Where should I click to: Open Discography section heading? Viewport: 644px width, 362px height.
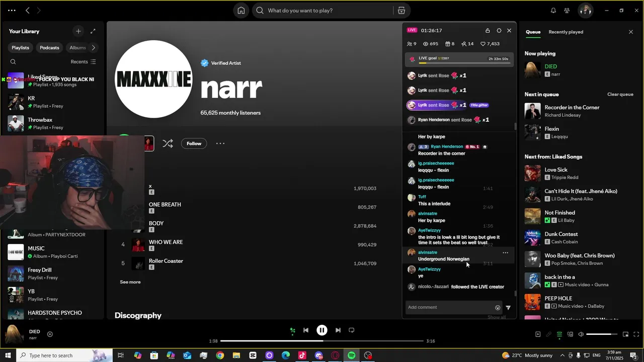coord(138,315)
